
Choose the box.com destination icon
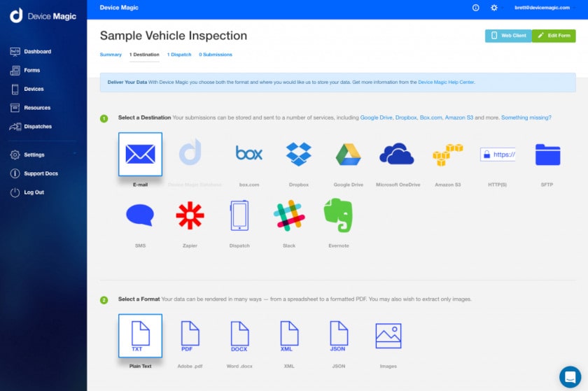(249, 153)
